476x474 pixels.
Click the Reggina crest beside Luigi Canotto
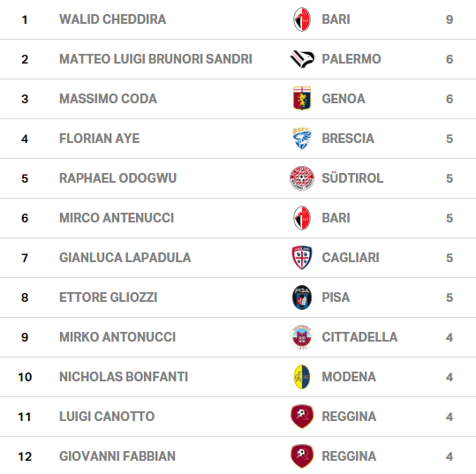coord(302,417)
